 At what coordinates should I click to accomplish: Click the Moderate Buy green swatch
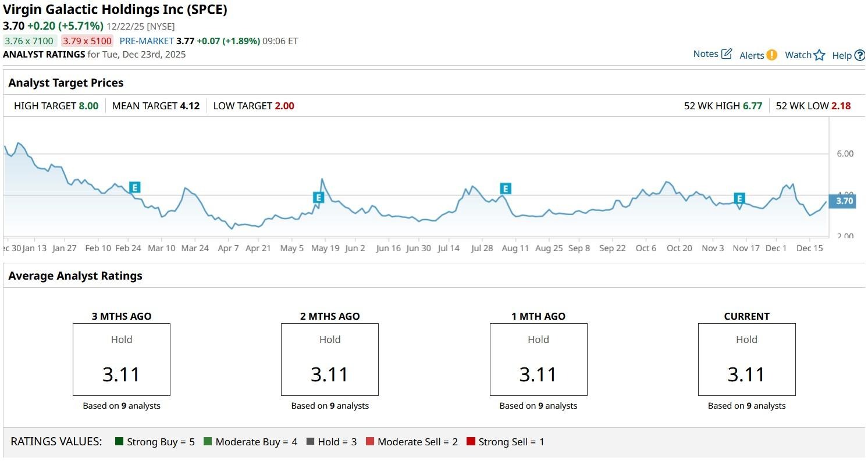(x=208, y=442)
